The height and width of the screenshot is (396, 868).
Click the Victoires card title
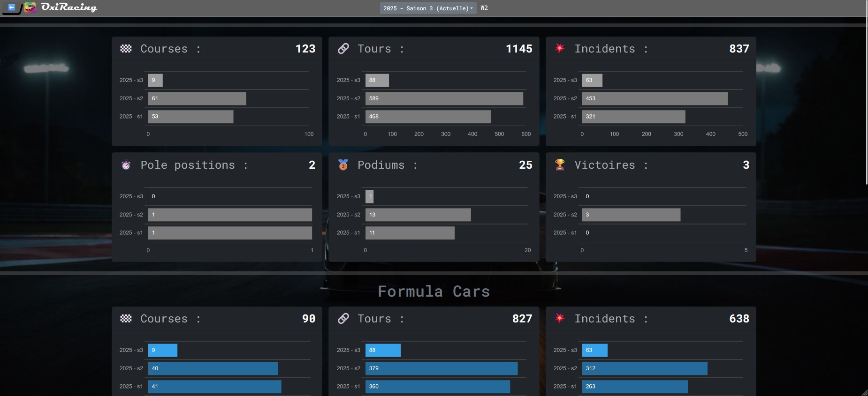611,165
